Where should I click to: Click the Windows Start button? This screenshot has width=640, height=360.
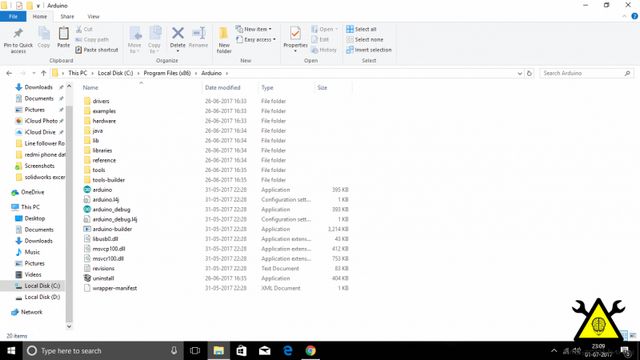pyautogui.click(x=11, y=351)
